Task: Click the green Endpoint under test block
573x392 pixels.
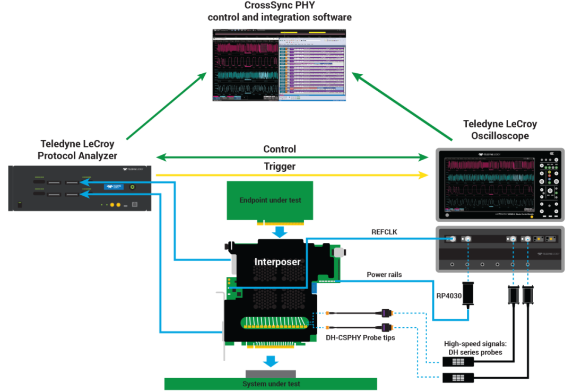Action: (x=270, y=200)
